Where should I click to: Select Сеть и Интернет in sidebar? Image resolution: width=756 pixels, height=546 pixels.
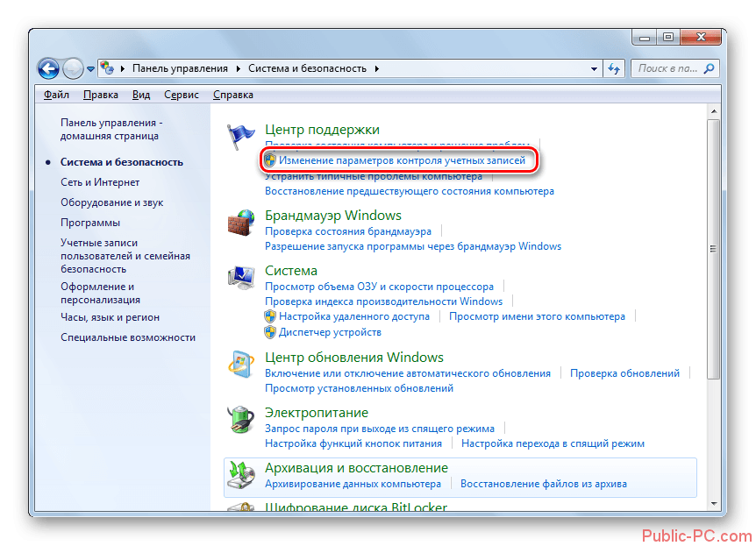click(100, 182)
